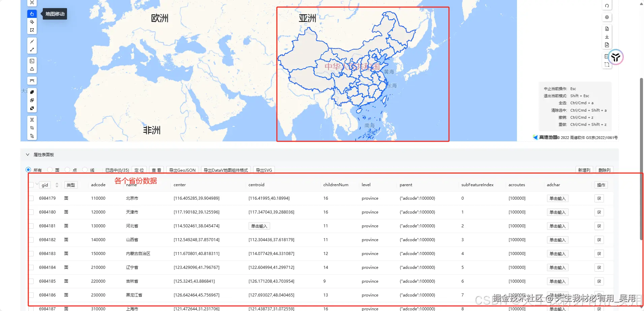Click the lasso selection tool in left toolbar

32,22
